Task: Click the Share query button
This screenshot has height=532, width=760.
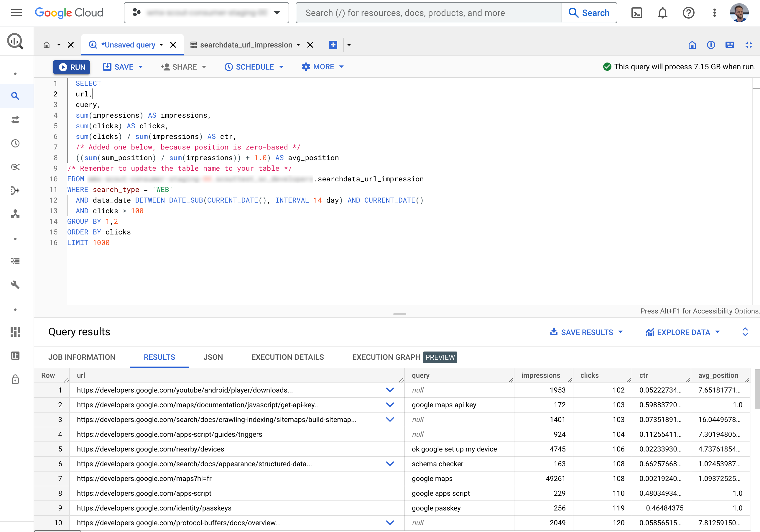Action: [x=182, y=66]
